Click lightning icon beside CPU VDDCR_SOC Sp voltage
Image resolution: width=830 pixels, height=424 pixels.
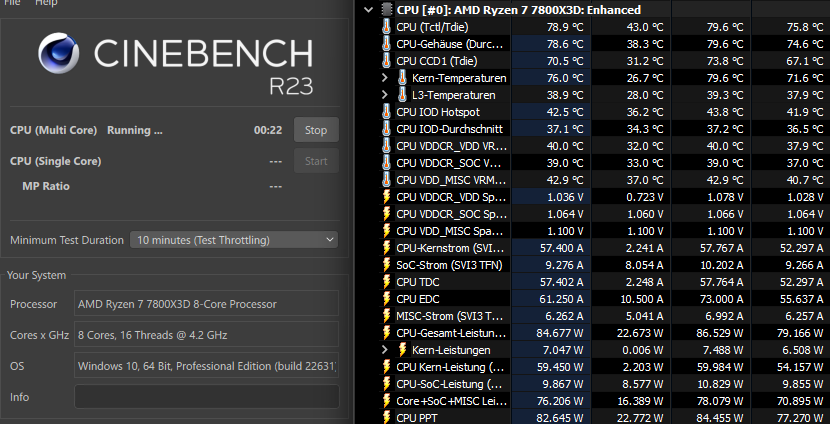386,214
